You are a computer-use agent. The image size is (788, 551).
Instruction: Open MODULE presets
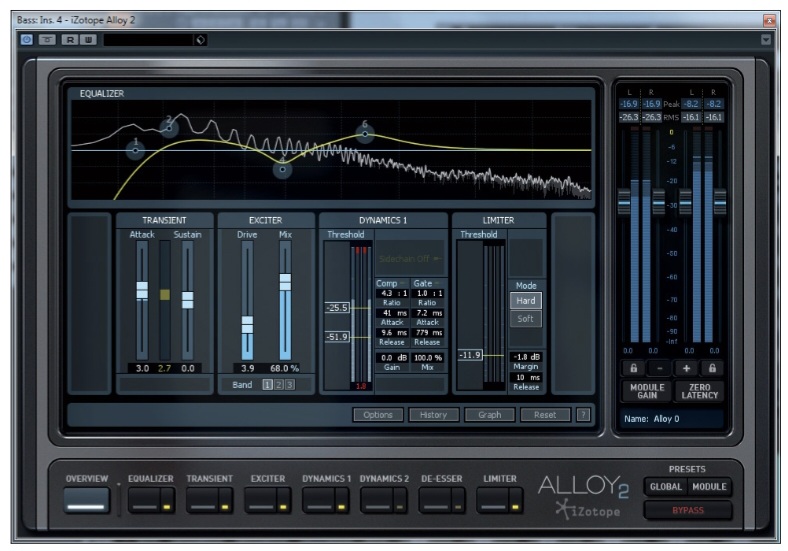(709, 487)
